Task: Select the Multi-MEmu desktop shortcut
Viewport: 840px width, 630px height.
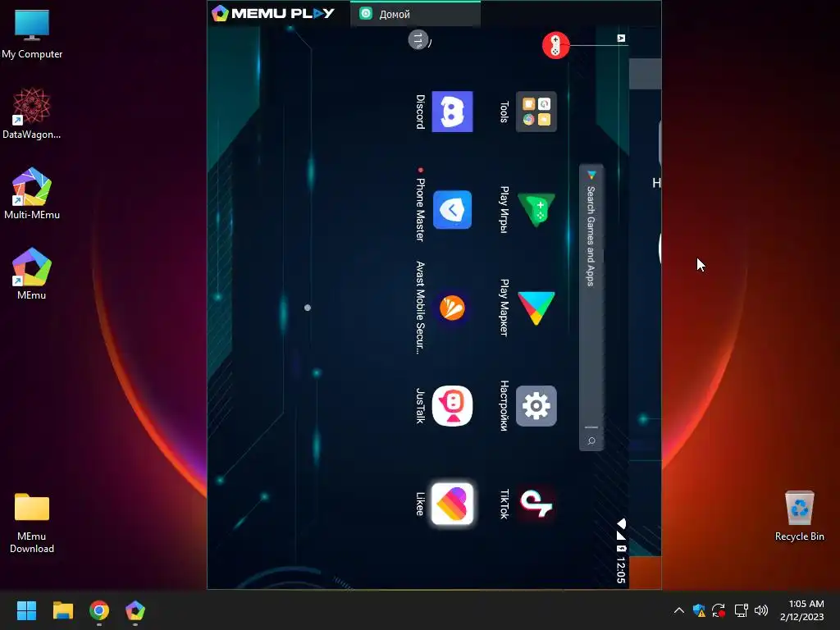Action: [32, 194]
